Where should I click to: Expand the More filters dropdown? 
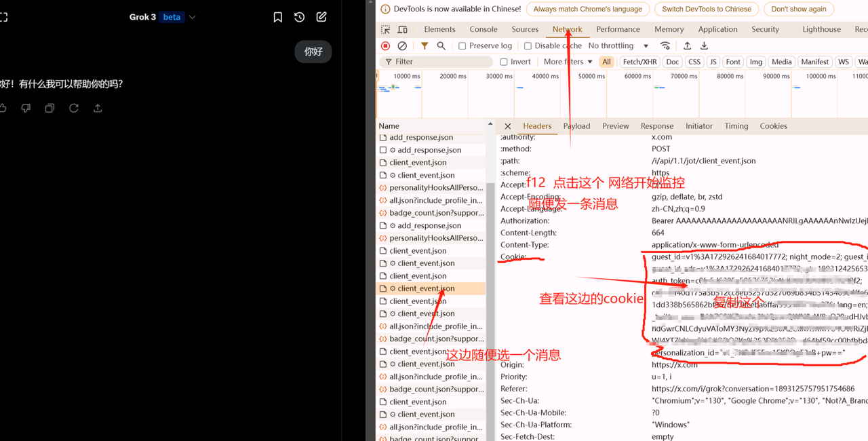click(568, 62)
